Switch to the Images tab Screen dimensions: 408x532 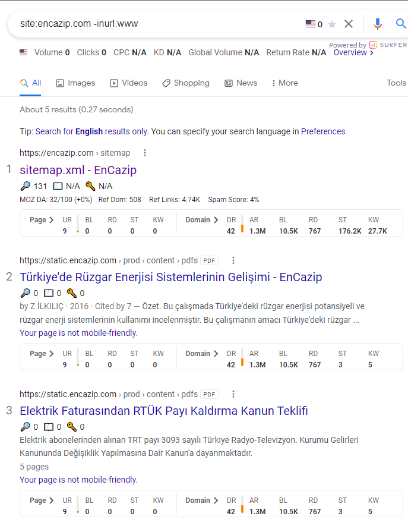pos(75,83)
